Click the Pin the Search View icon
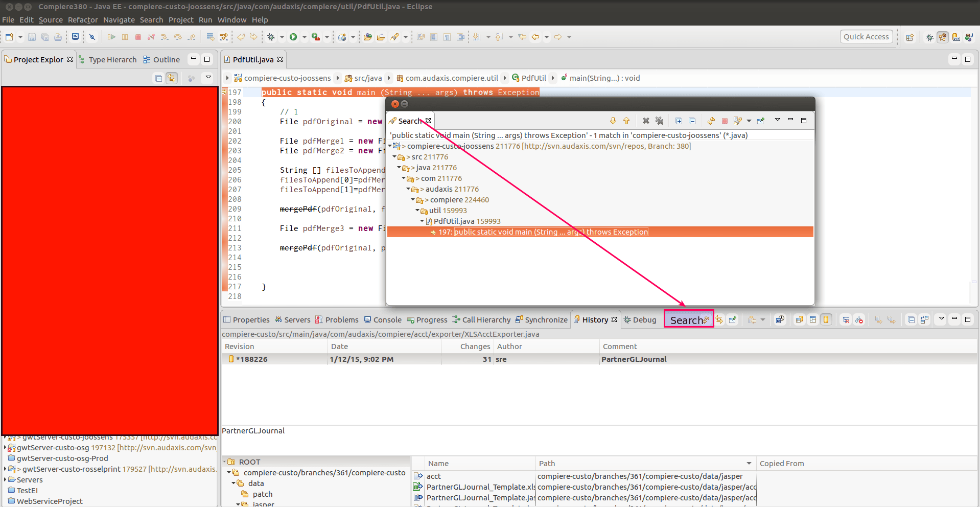Screen dimensions: 980x507 coord(761,121)
